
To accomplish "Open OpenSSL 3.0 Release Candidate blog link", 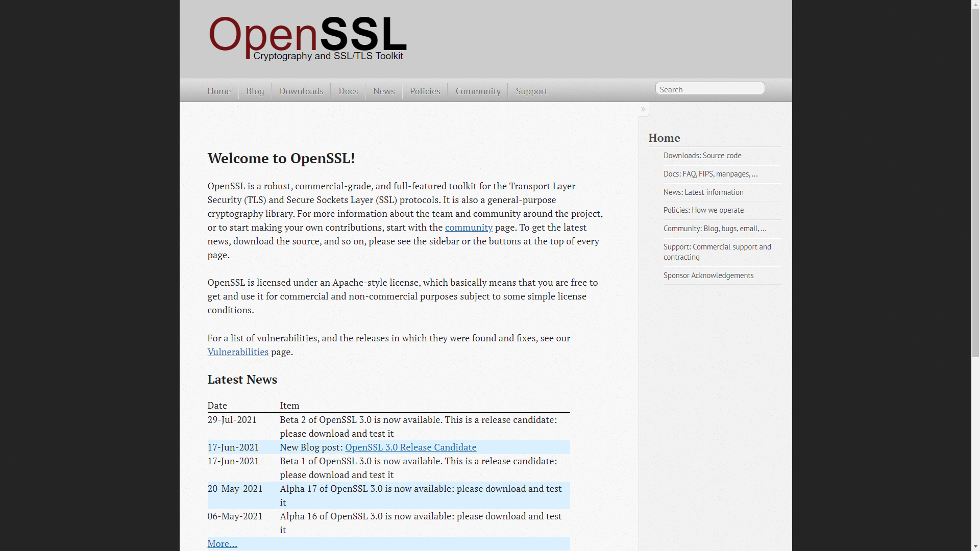I will click(x=410, y=447).
